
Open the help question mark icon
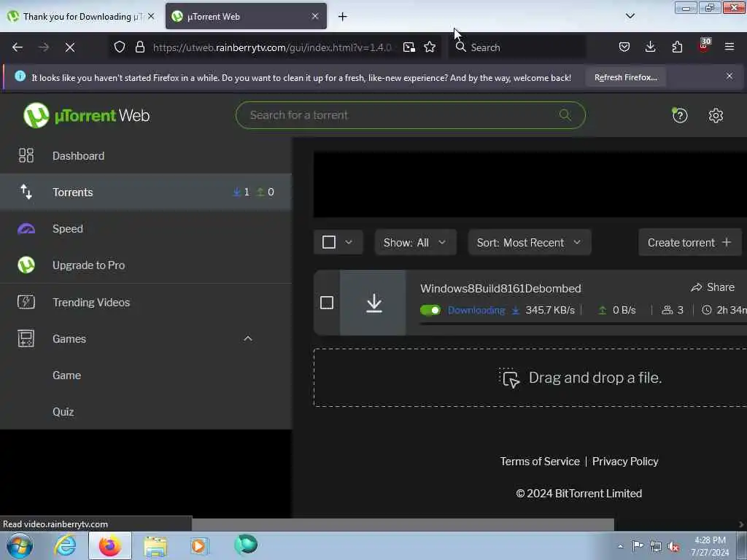click(x=680, y=115)
